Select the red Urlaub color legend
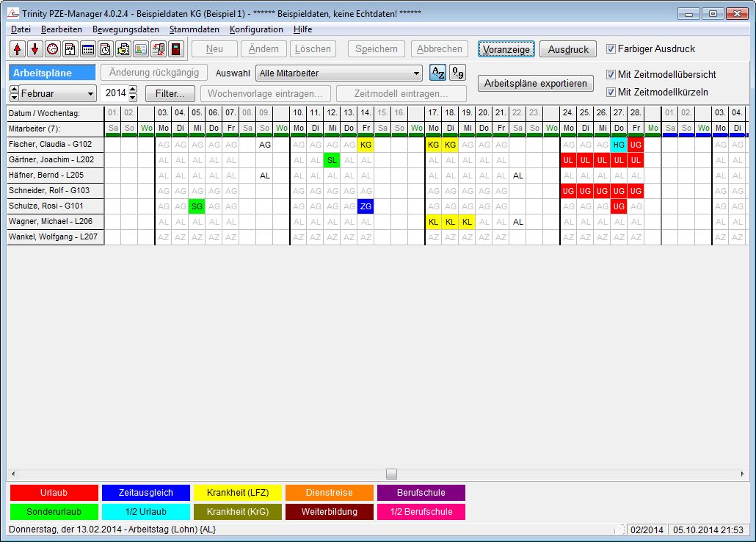 (54, 493)
